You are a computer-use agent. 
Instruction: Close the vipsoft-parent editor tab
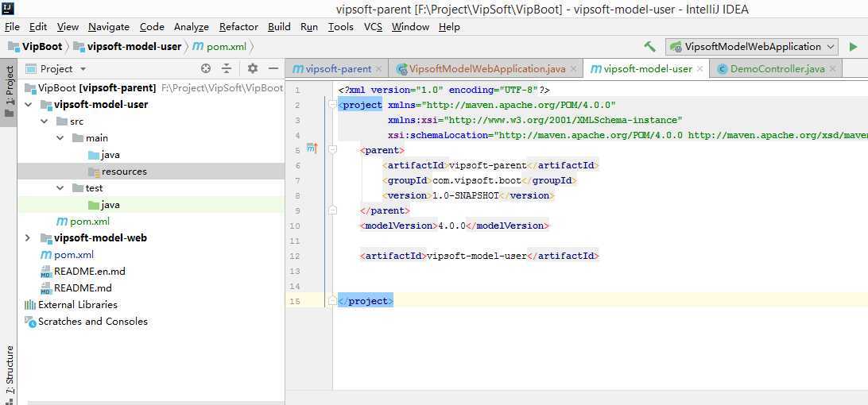378,69
